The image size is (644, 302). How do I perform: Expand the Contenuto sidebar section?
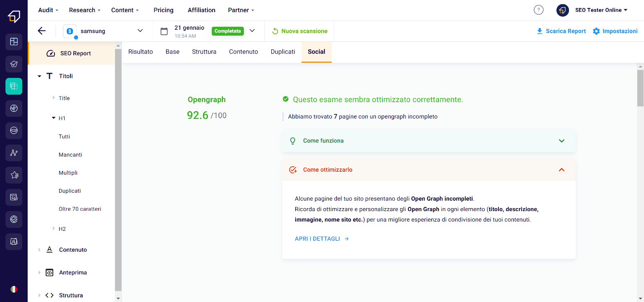39,250
